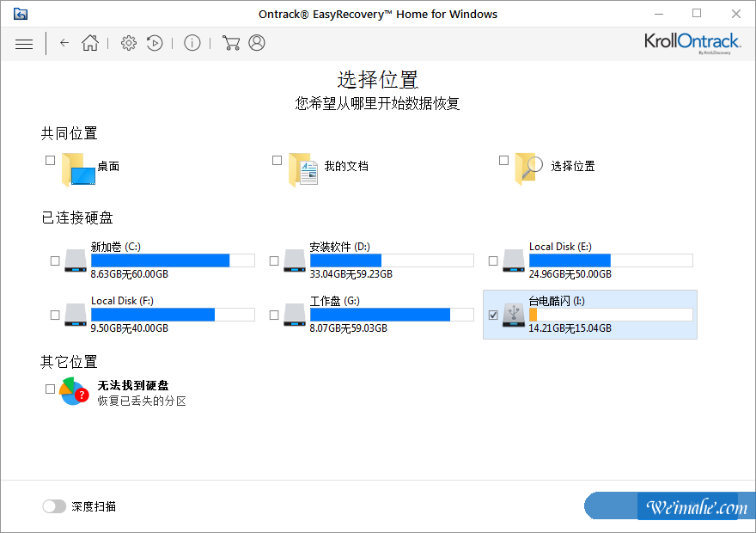This screenshot has width=756, height=533.
Task: Click the Home navigation icon
Action: point(89,43)
